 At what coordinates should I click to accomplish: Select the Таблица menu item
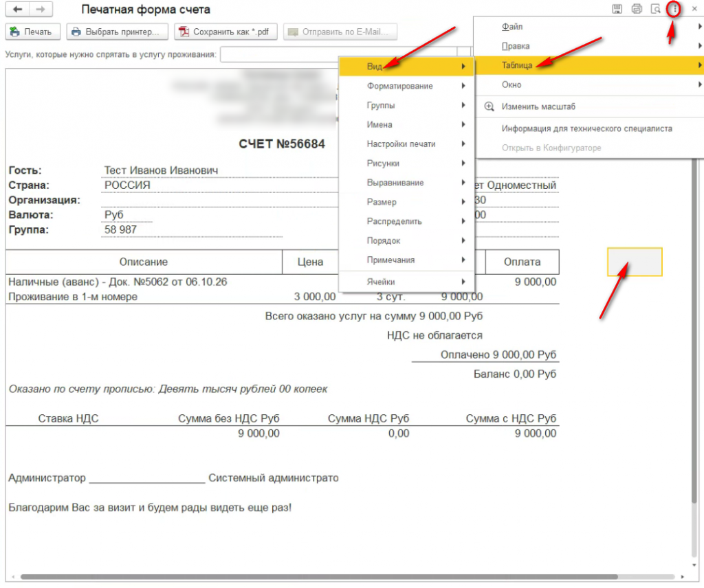589,65
